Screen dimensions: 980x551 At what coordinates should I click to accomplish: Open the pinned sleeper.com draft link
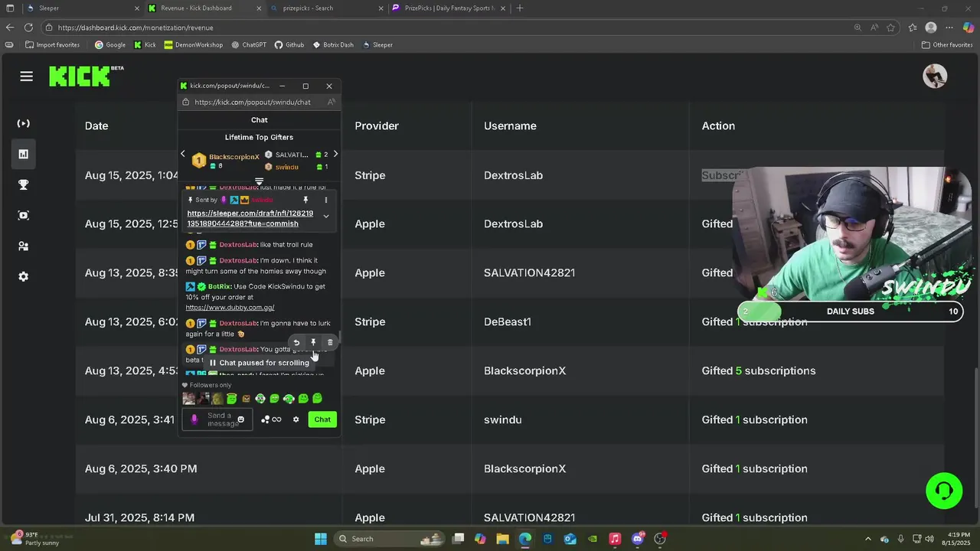tap(250, 219)
